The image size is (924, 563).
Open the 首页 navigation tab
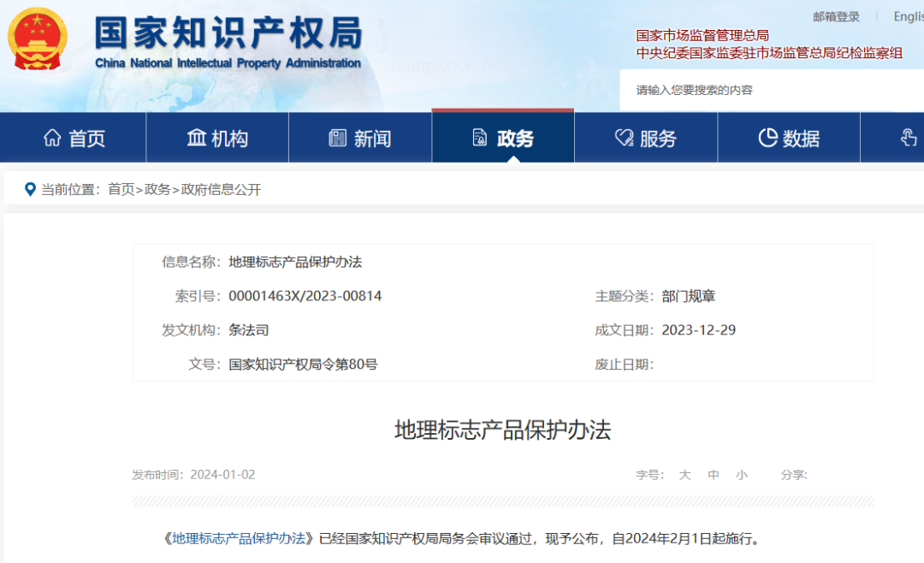73,138
